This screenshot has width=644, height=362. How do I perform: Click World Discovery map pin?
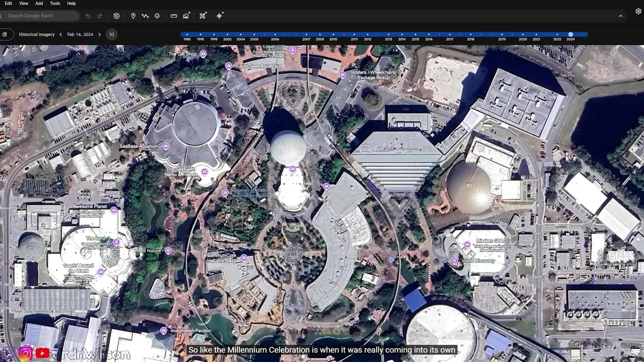tap(454, 260)
